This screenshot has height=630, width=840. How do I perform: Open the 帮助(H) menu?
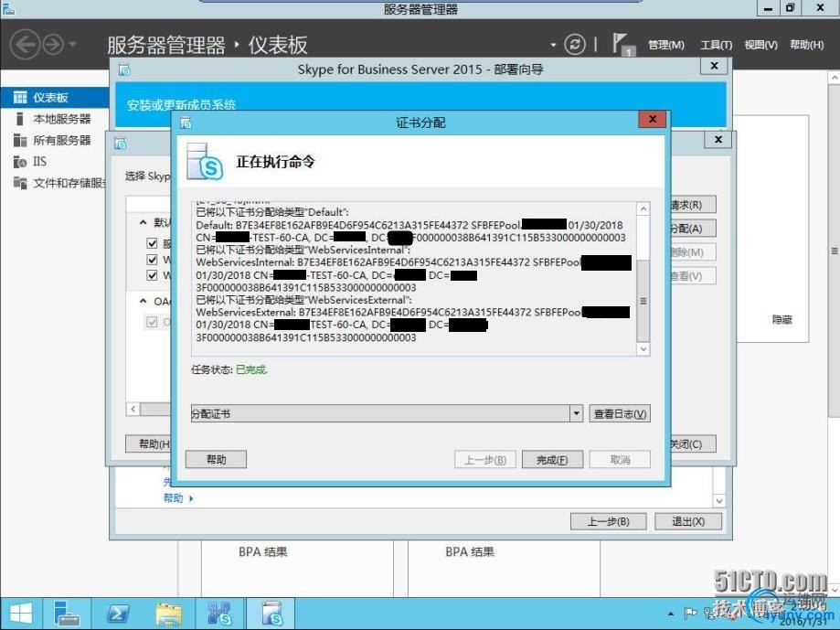806,45
